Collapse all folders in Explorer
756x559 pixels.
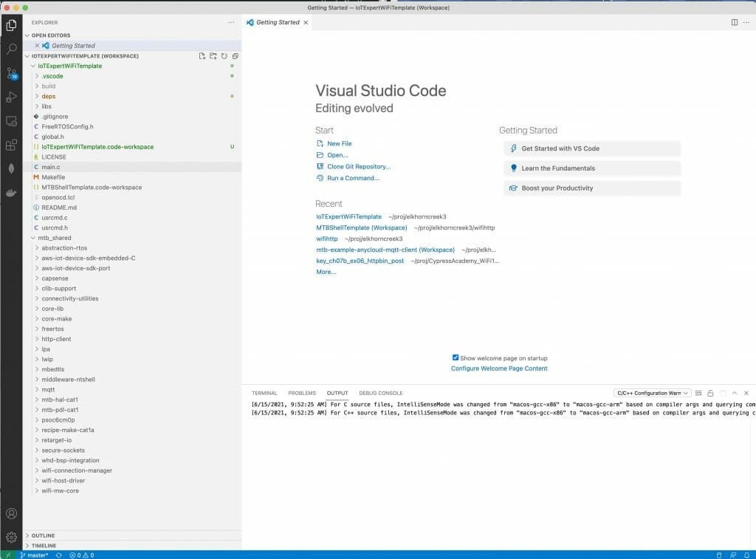tap(236, 56)
